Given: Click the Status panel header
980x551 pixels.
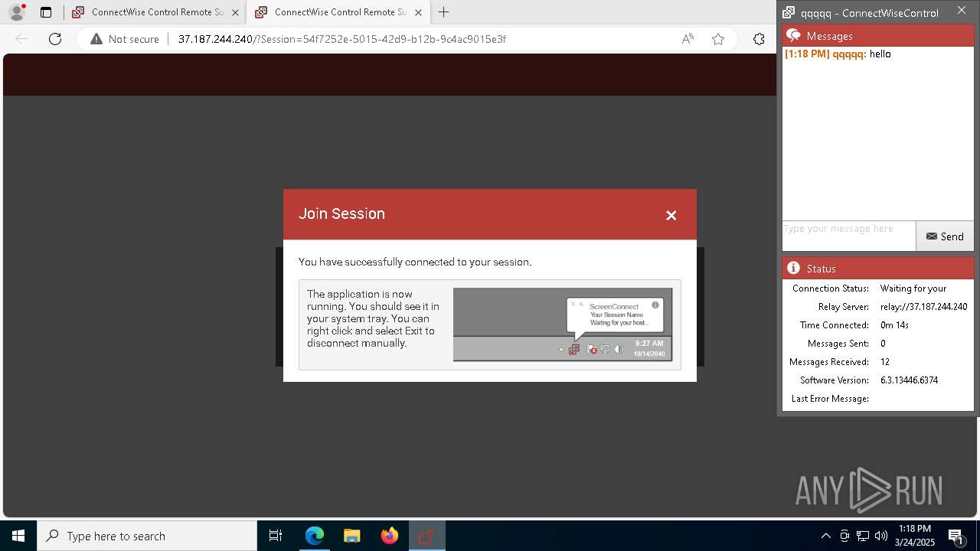Looking at the screenshot, I should point(878,268).
